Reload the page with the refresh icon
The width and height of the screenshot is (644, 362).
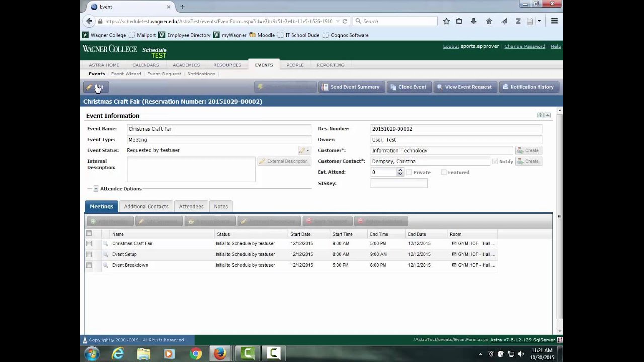pos(345,21)
